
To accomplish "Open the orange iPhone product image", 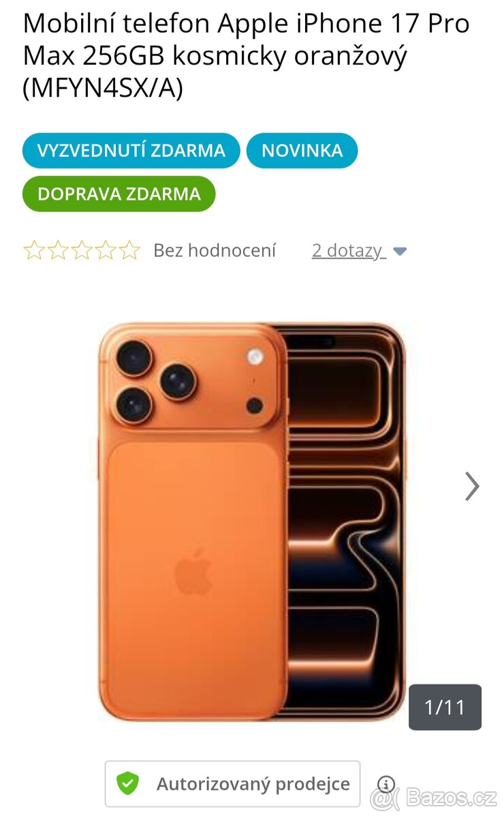I will tap(252, 521).
